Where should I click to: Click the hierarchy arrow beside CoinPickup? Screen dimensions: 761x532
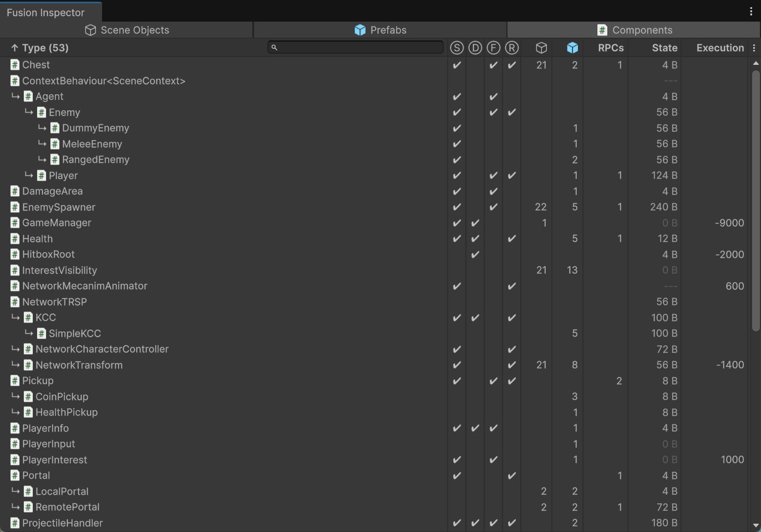(x=16, y=397)
